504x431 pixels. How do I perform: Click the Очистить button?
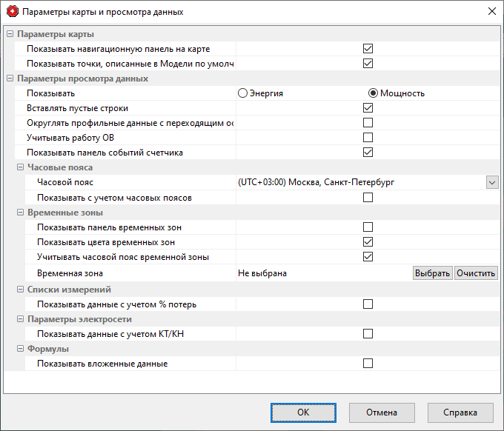476,273
